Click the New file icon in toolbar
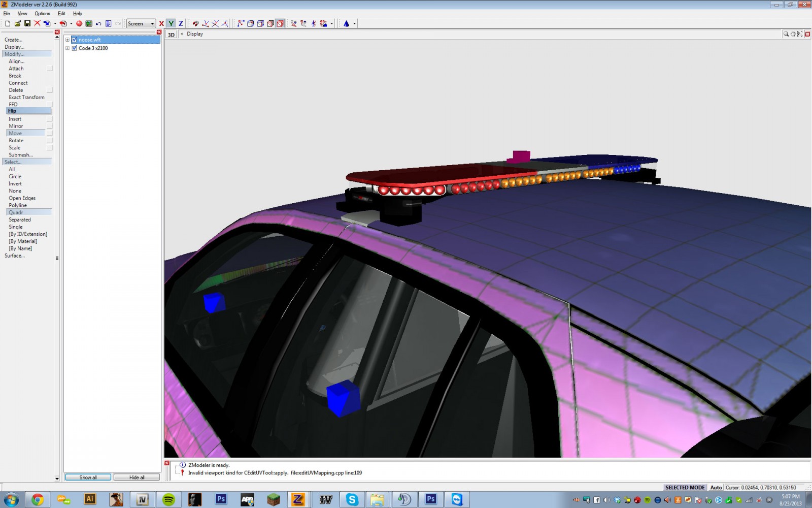The image size is (812, 508). tap(8, 23)
